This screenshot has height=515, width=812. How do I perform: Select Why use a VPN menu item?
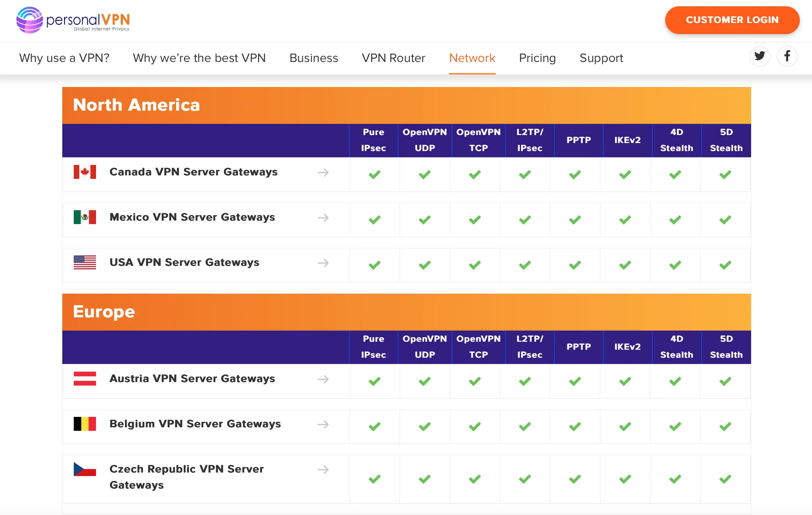pyautogui.click(x=64, y=57)
